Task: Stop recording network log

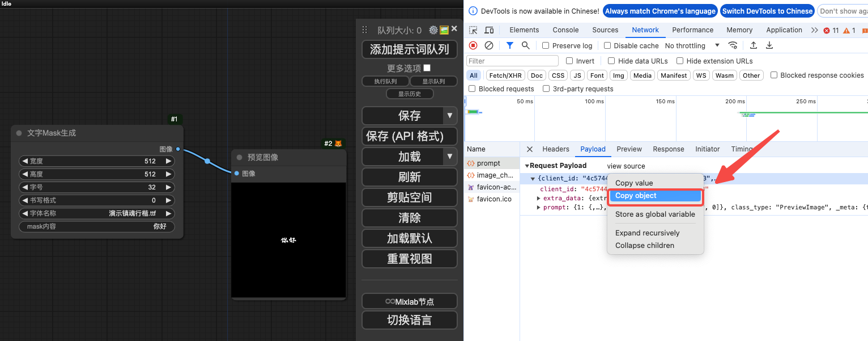Action: pyautogui.click(x=473, y=45)
